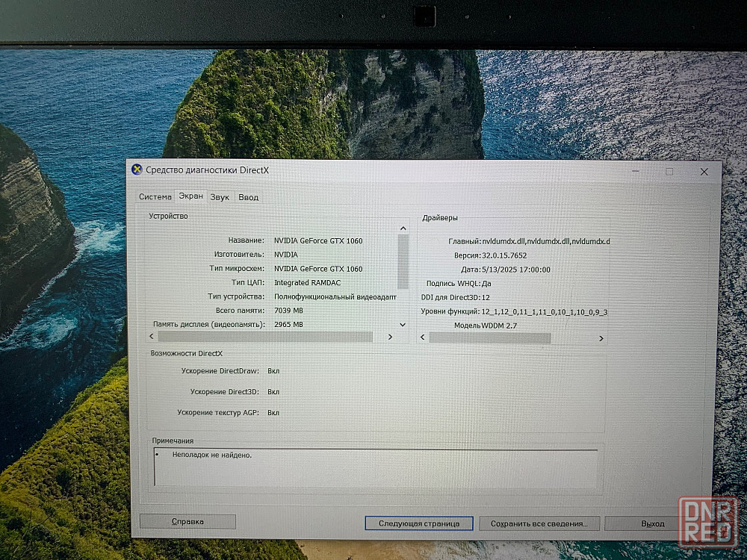Screen dimensions: 747x560
Task: Click the driver date 5/13/2025 17:00:00
Action: pos(516,270)
